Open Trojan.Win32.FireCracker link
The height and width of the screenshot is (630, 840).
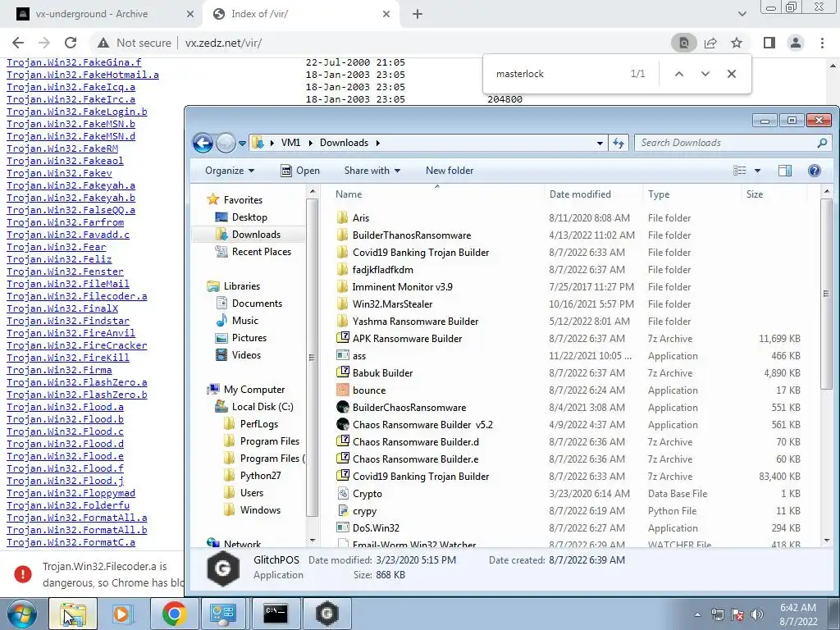click(76, 345)
